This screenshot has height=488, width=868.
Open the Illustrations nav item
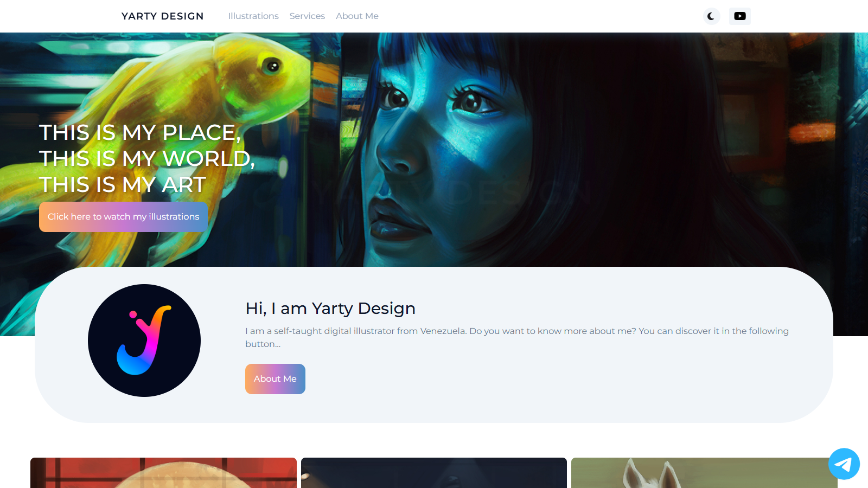[x=253, y=16]
